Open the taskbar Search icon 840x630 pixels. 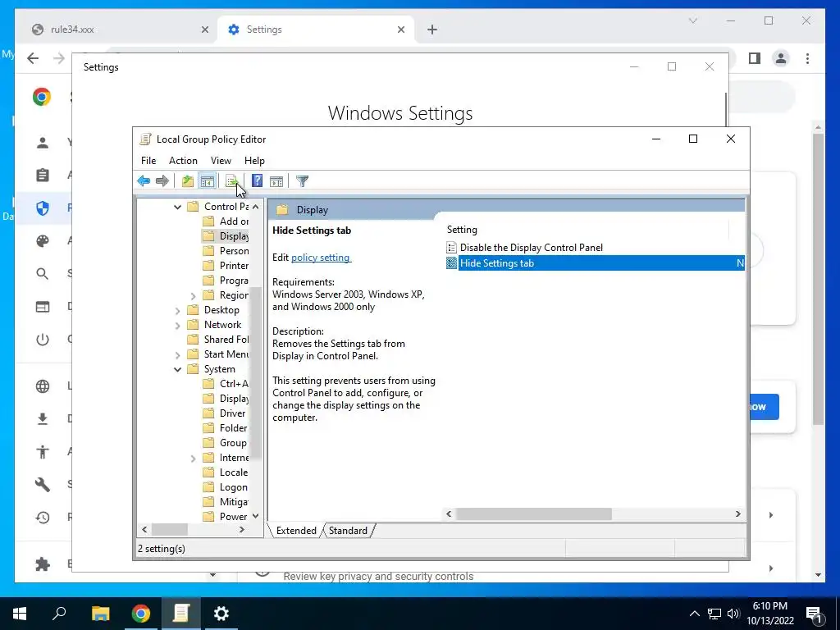59,614
